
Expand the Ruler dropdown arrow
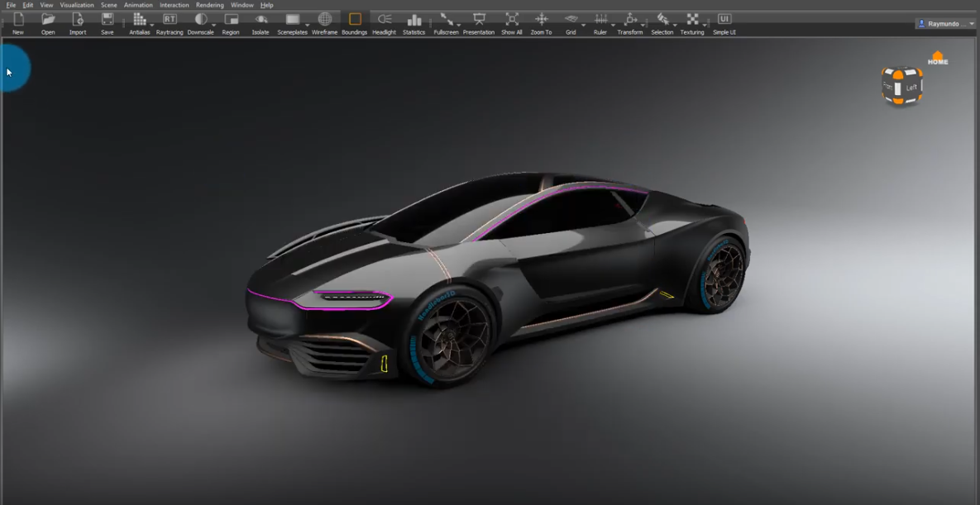pyautogui.click(x=613, y=26)
